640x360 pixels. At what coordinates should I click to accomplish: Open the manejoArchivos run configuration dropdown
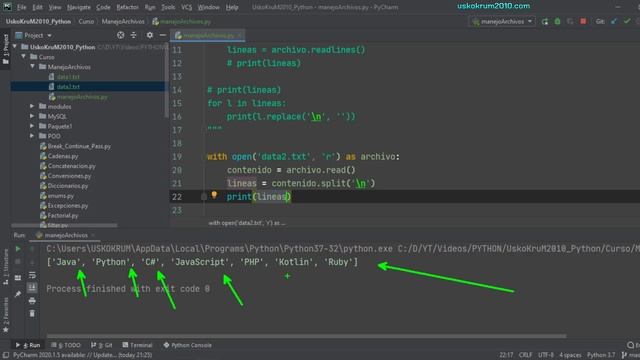coord(502,21)
